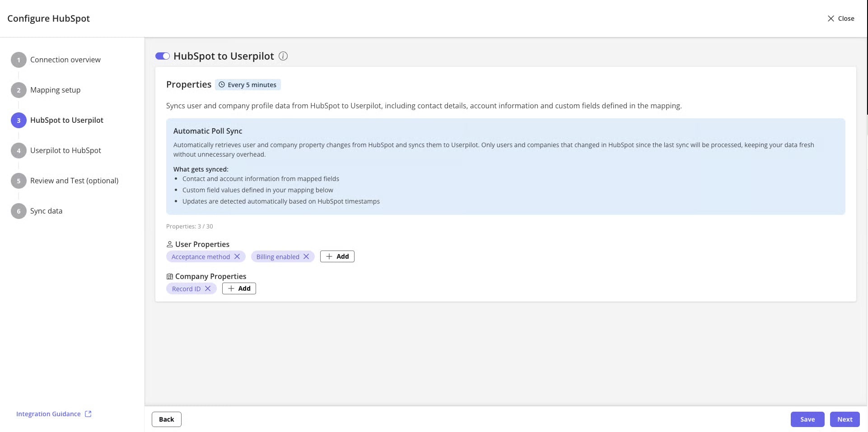Click the step 2 number circle

pyautogui.click(x=19, y=90)
